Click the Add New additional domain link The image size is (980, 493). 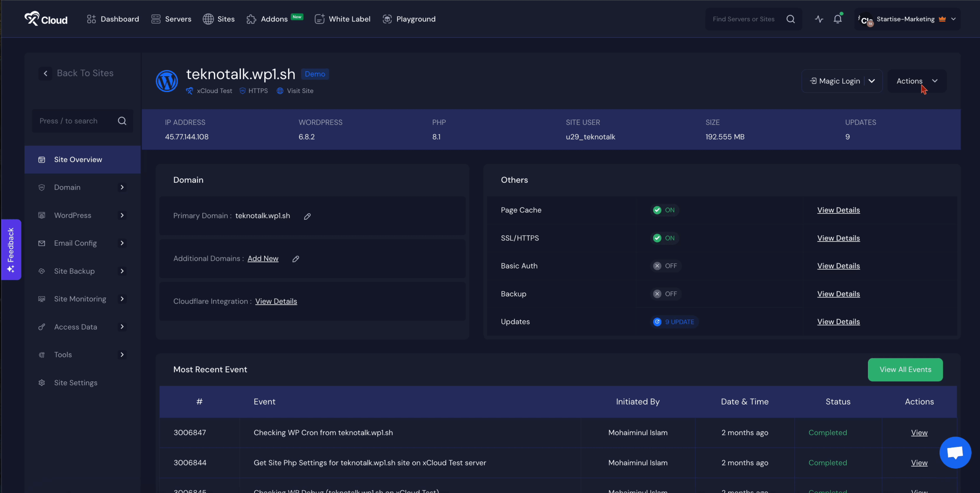(x=263, y=259)
